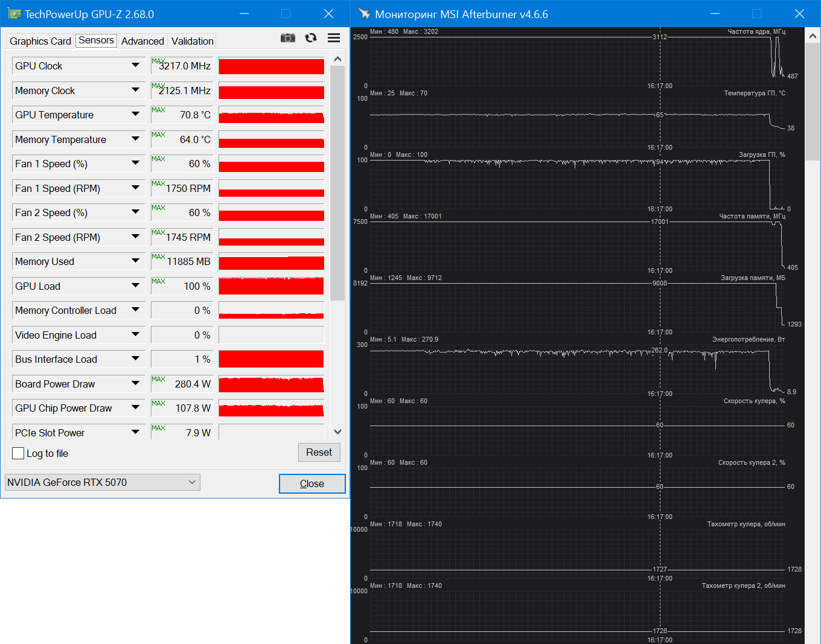Click the MSI Afterburner title bar icon

pos(364,14)
